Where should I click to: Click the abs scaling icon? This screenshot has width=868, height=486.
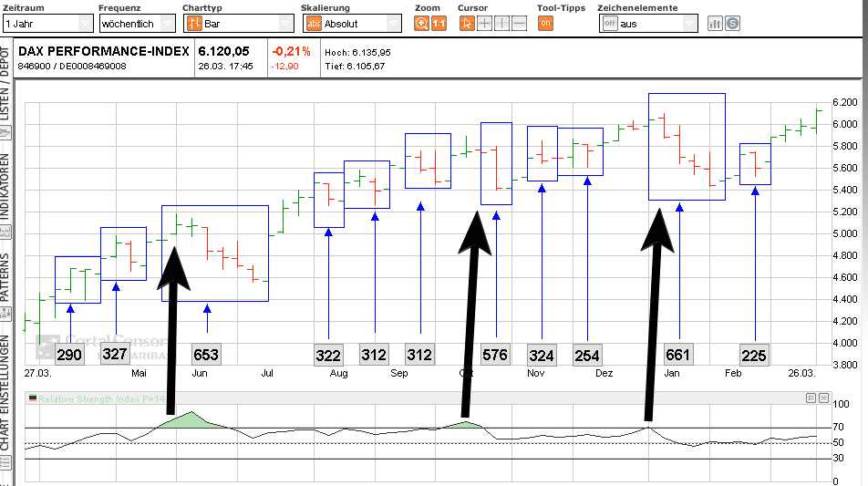pyautogui.click(x=314, y=23)
